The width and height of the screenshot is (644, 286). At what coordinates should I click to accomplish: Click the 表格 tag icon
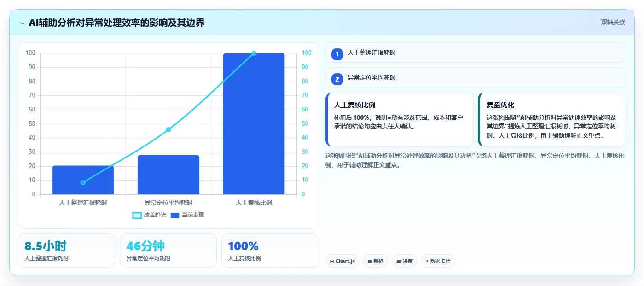click(370, 261)
